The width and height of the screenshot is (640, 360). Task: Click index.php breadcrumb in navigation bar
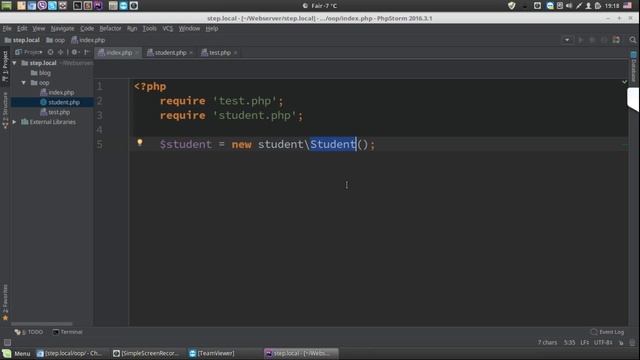[x=88, y=40]
